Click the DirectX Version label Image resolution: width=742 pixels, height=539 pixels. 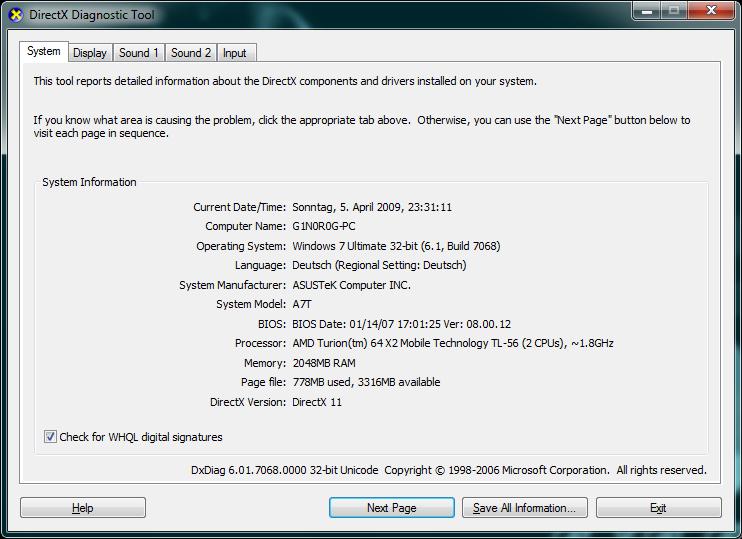pos(248,402)
